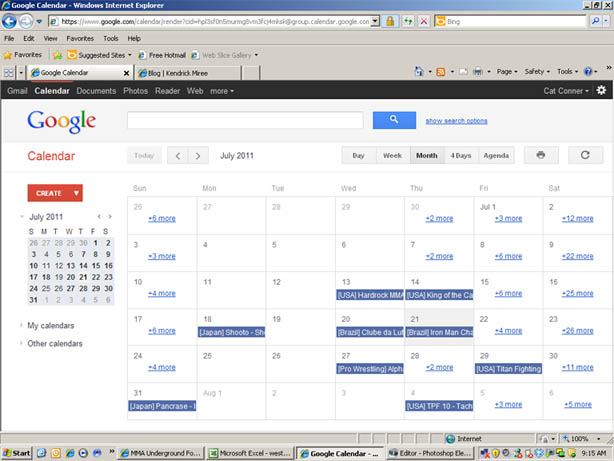Open the File menu

pos(9,38)
